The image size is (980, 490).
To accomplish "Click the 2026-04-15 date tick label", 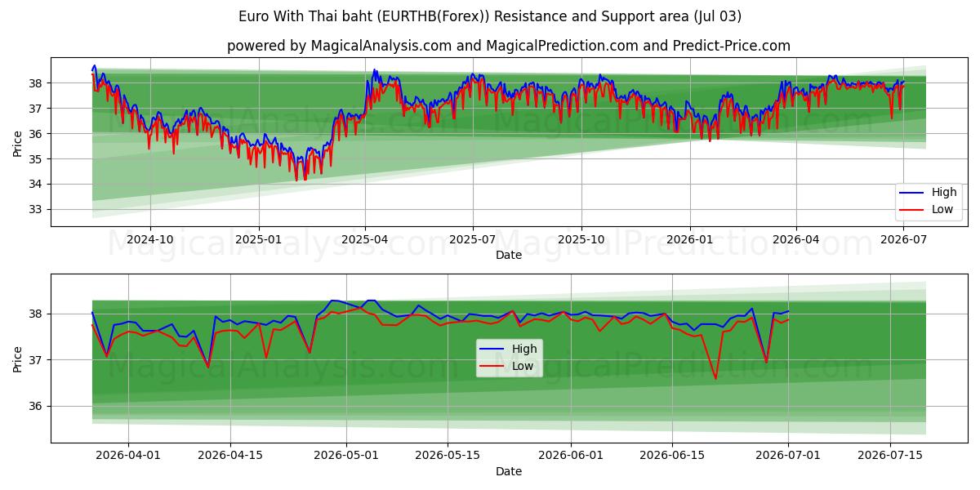I will pos(230,456).
